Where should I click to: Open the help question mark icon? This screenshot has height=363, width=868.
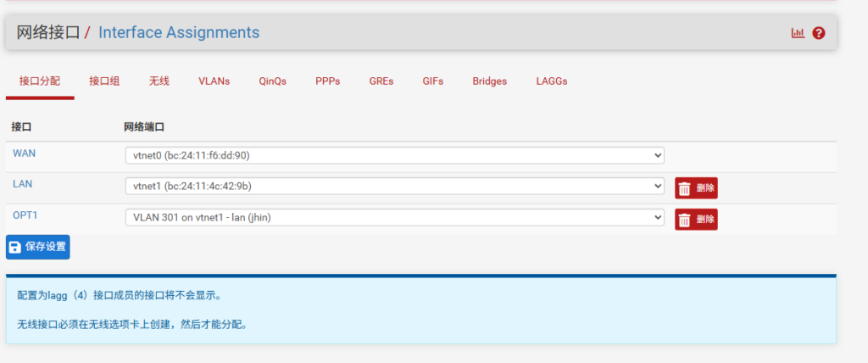click(818, 33)
